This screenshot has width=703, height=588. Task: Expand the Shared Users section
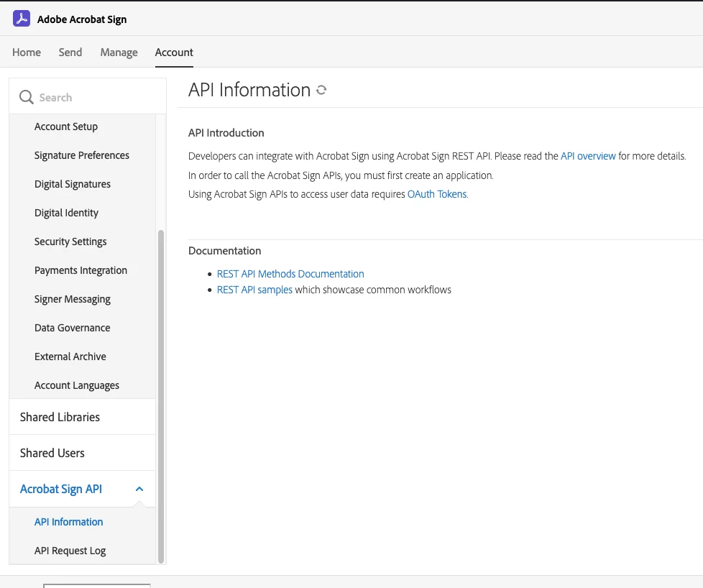[x=52, y=453]
